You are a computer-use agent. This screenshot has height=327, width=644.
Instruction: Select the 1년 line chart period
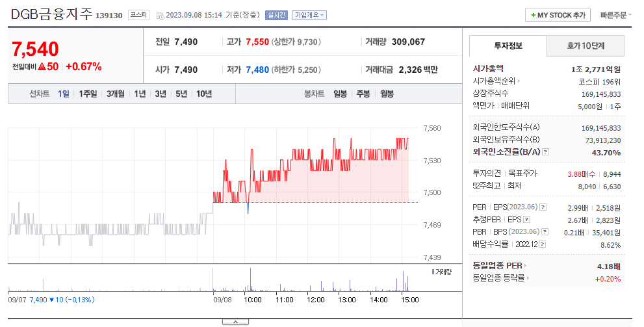[x=140, y=94]
